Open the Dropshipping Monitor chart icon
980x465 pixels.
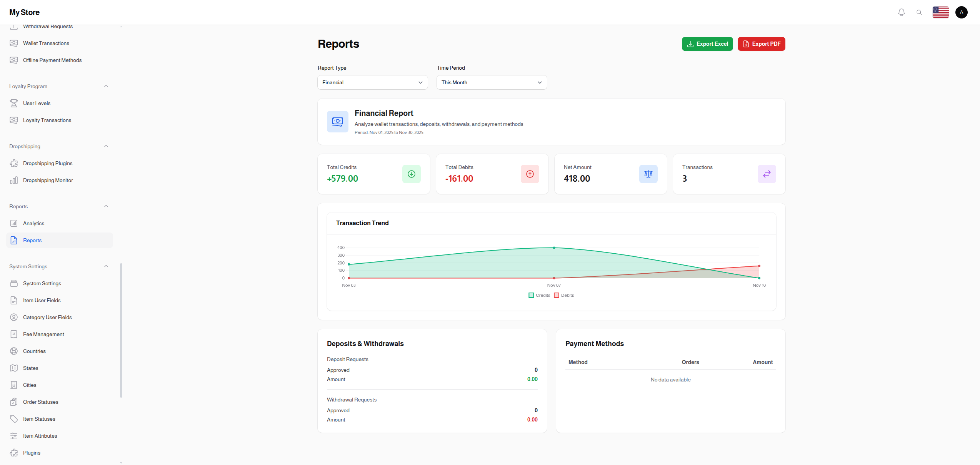coord(14,180)
